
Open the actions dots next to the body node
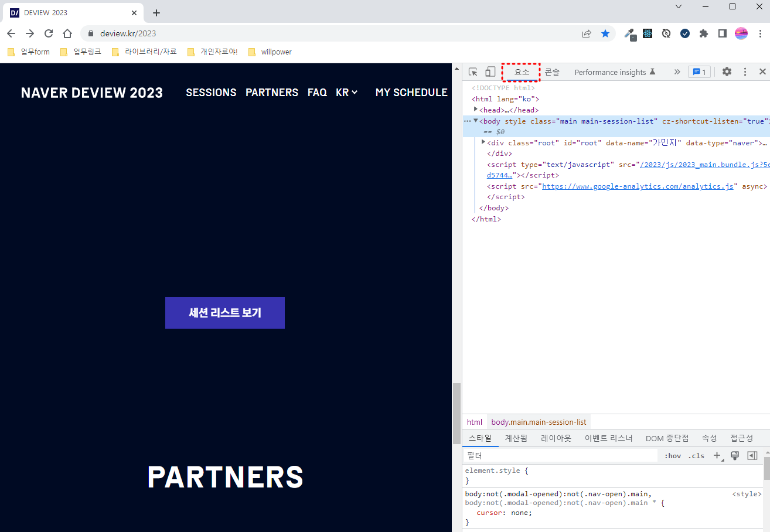[467, 121]
